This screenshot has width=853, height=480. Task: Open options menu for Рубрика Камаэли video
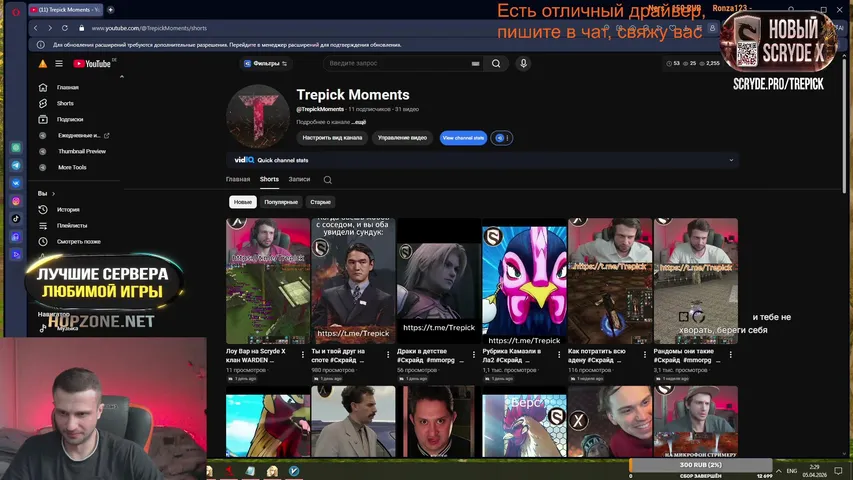tap(559, 354)
